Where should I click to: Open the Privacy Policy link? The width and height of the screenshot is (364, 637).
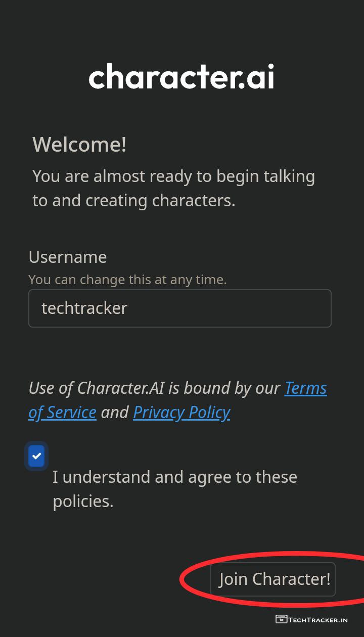[x=181, y=413]
